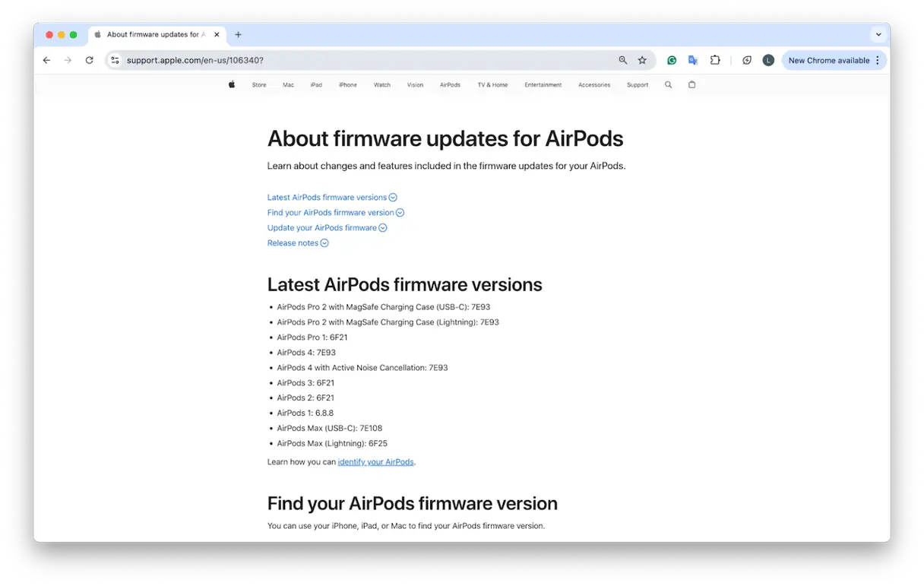Click the Google Translate extension icon
Screen dimensions: 924x586
click(693, 60)
